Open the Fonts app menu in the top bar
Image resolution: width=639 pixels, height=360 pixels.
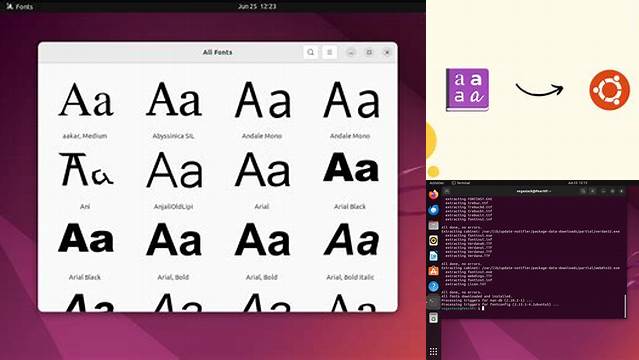coord(20,7)
